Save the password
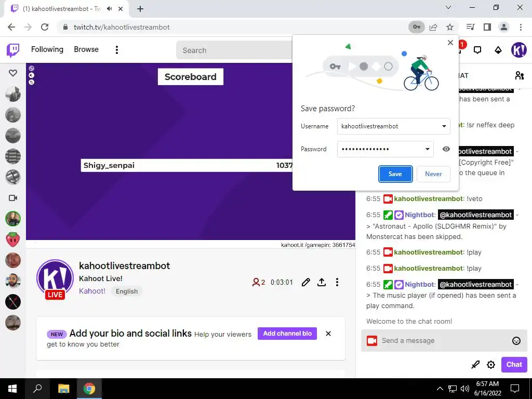This screenshot has height=399, width=532. tap(395, 174)
